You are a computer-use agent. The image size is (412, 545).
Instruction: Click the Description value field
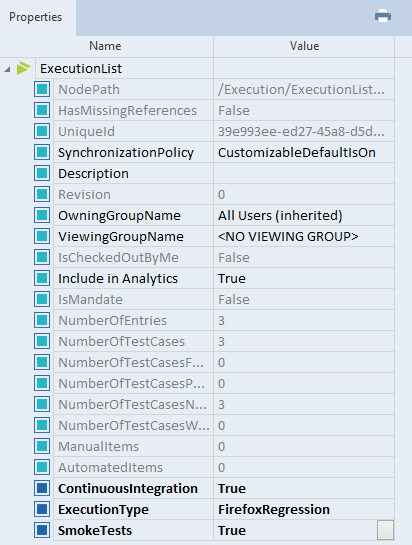tap(304, 173)
